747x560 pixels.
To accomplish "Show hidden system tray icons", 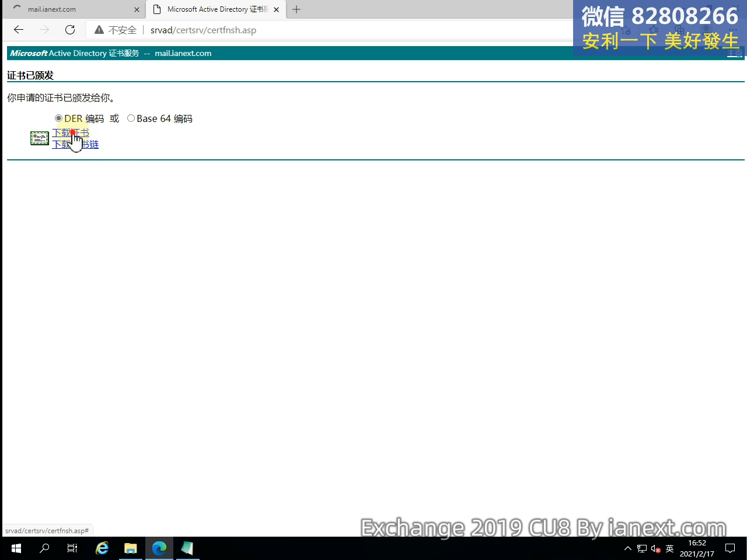I will (x=628, y=548).
